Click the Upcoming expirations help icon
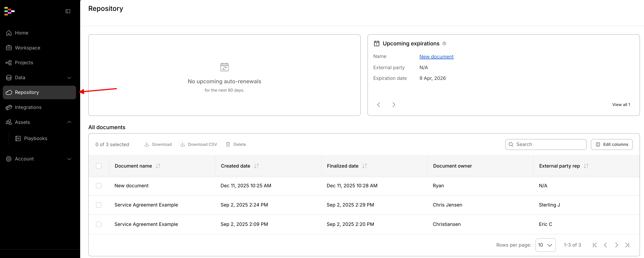Image resolution: width=644 pixels, height=258 pixels. [x=444, y=44]
